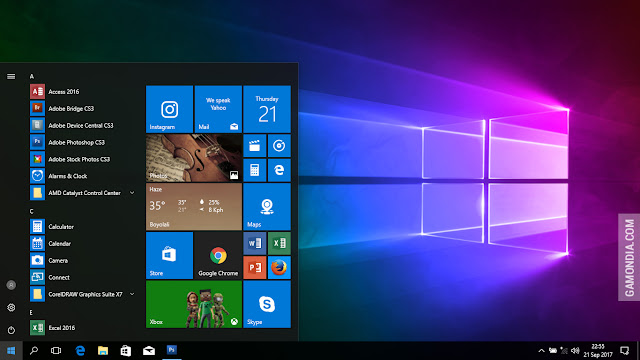Click the letter C section header
Image resolution: width=640 pixels, height=360 pixels.
[x=32, y=211]
